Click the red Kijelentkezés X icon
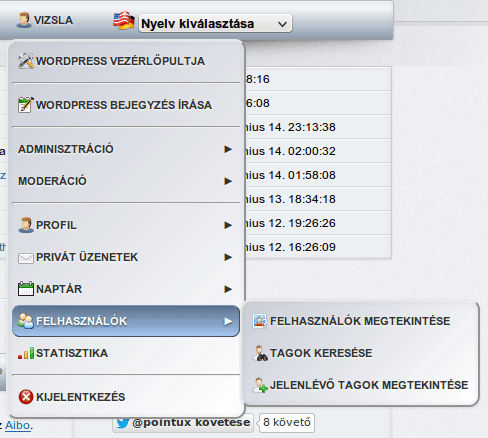This screenshot has height=438, width=488. click(x=26, y=397)
